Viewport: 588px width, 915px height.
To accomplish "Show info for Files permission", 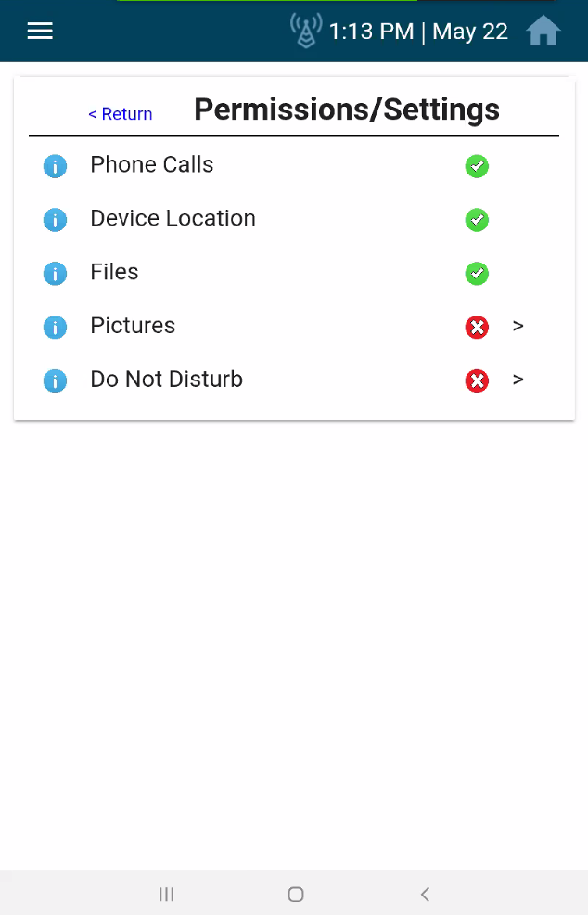I will click(55, 274).
